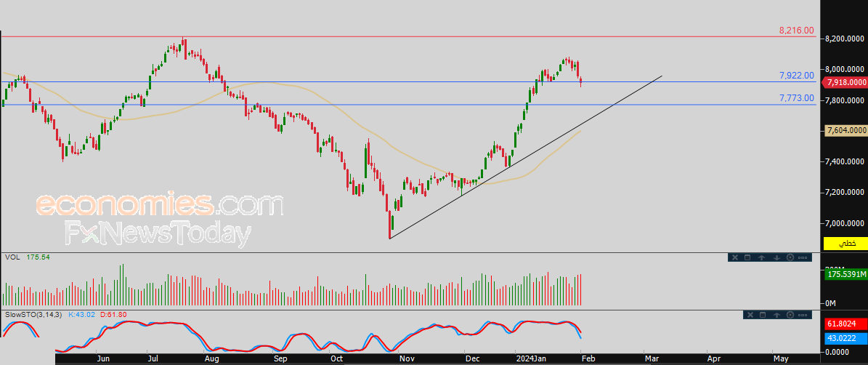Click the Sep label on time axis

coord(280,359)
